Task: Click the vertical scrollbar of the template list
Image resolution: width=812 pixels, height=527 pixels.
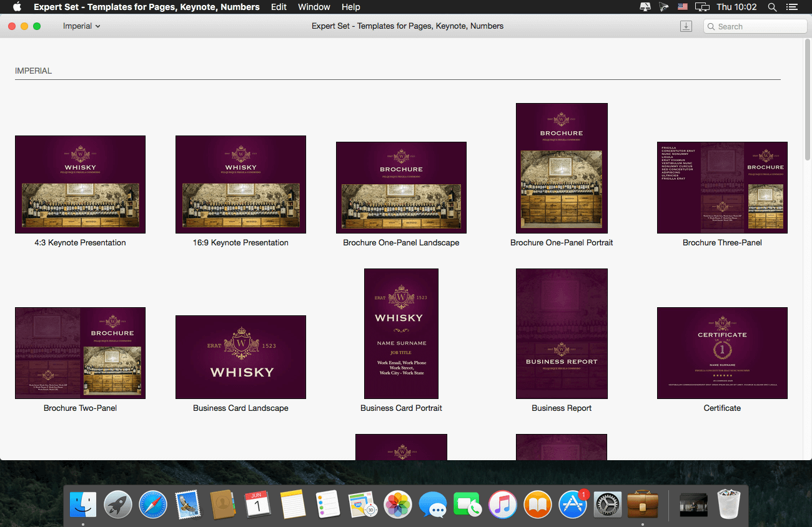Action: [x=806, y=100]
